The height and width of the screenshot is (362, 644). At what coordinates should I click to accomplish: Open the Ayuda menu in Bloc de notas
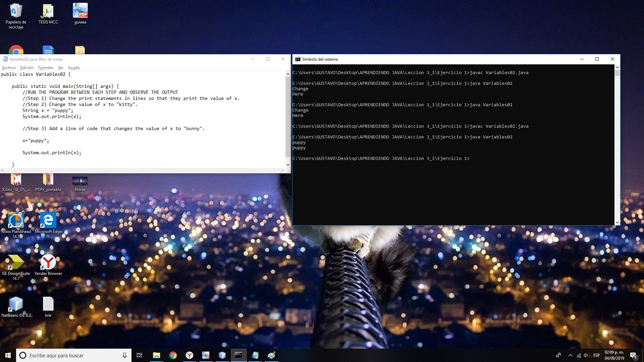click(73, 68)
